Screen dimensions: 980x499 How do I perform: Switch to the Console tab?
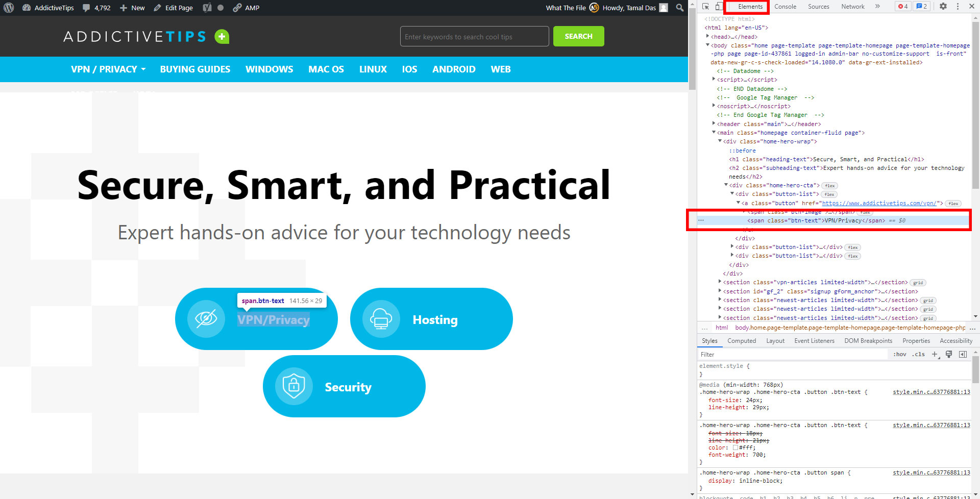[x=785, y=7]
